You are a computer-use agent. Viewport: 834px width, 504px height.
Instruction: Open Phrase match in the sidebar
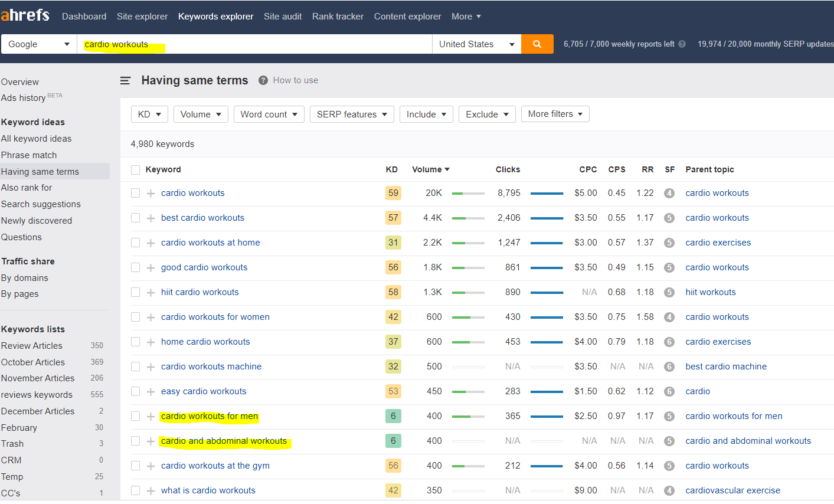pyautogui.click(x=29, y=155)
